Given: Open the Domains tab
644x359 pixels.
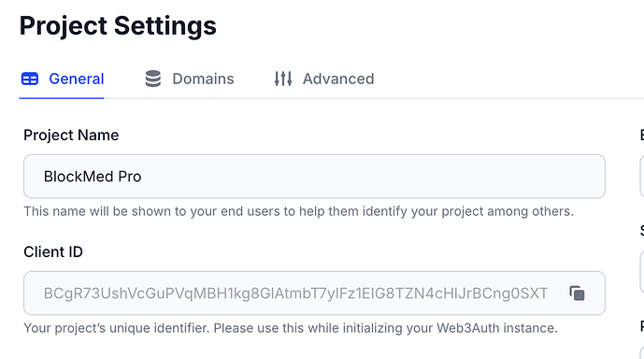Looking at the screenshot, I should tap(203, 79).
